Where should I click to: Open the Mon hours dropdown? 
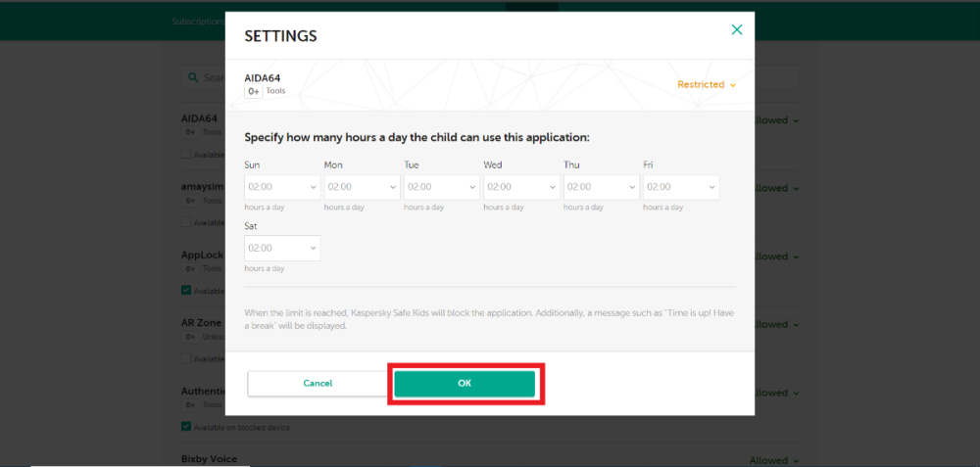(362, 187)
